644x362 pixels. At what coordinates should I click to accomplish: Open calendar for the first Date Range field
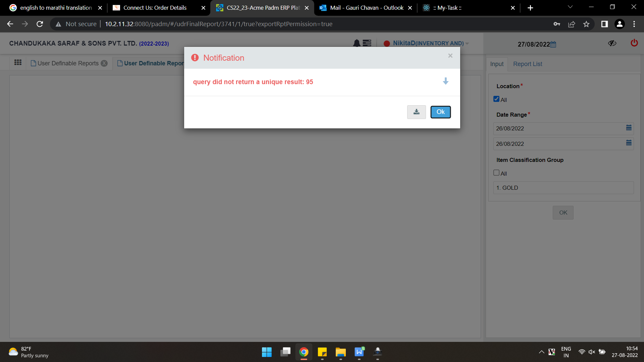[x=629, y=128]
